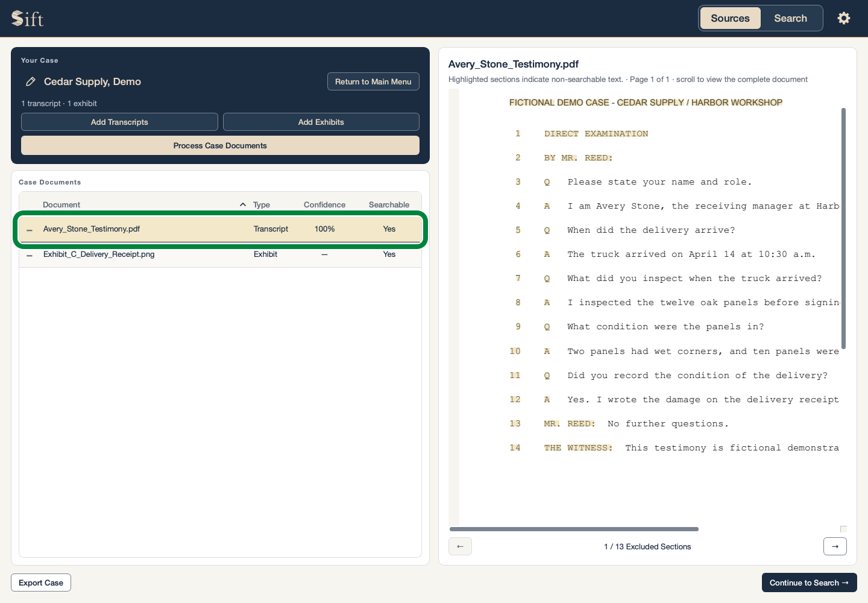Viewport: 868px width, 603px height.
Task: Select Exhibit_C_Delivery_Receipt.png row
Action: click(220, 254)
